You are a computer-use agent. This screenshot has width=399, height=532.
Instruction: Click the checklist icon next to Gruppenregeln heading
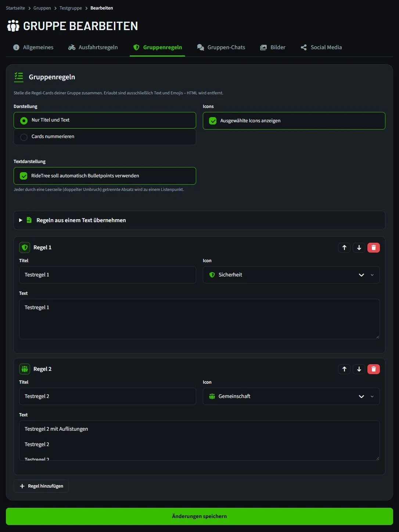point(19,77)
